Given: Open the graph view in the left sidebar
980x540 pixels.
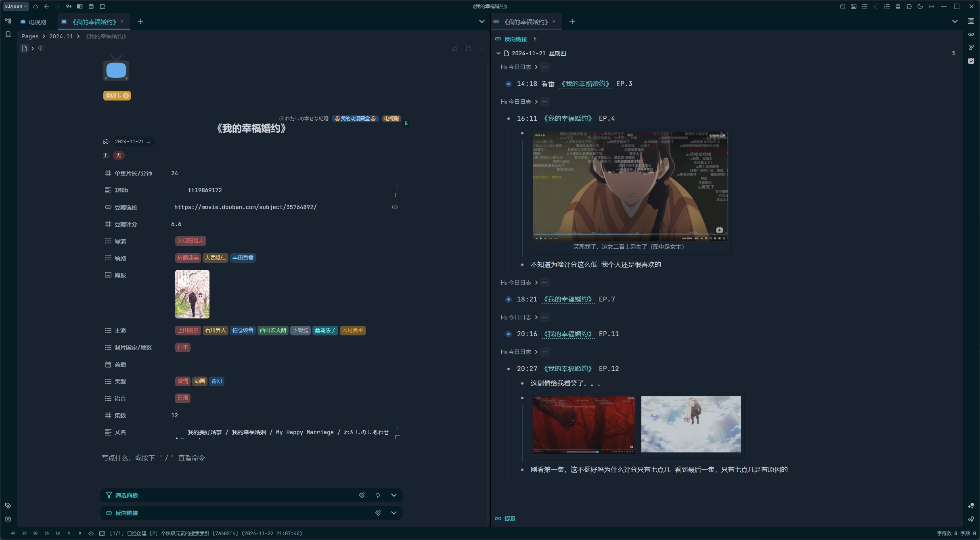Looking at the screenshot, I should click(x=8, y=21).
